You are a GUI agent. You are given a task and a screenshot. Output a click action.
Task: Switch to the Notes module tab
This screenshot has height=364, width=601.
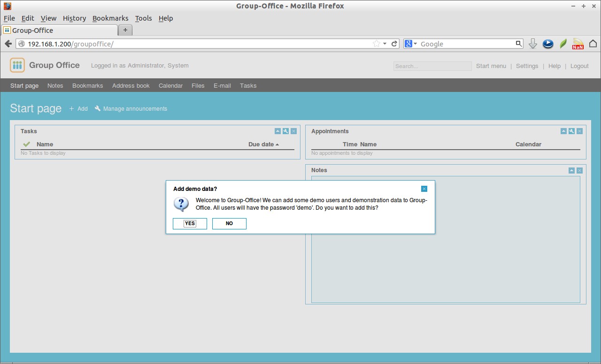pyautogui.click(x=55, y=85)
